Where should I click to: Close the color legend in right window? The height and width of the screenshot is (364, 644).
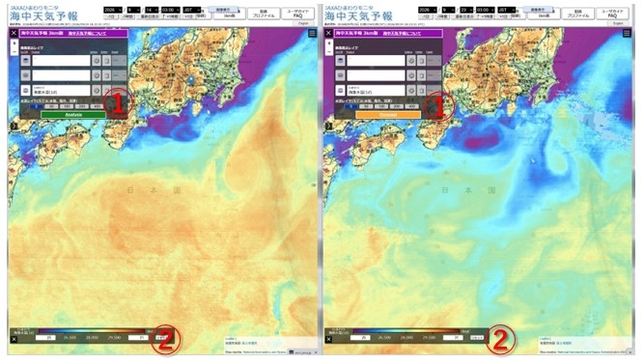[x=328, y=339]
